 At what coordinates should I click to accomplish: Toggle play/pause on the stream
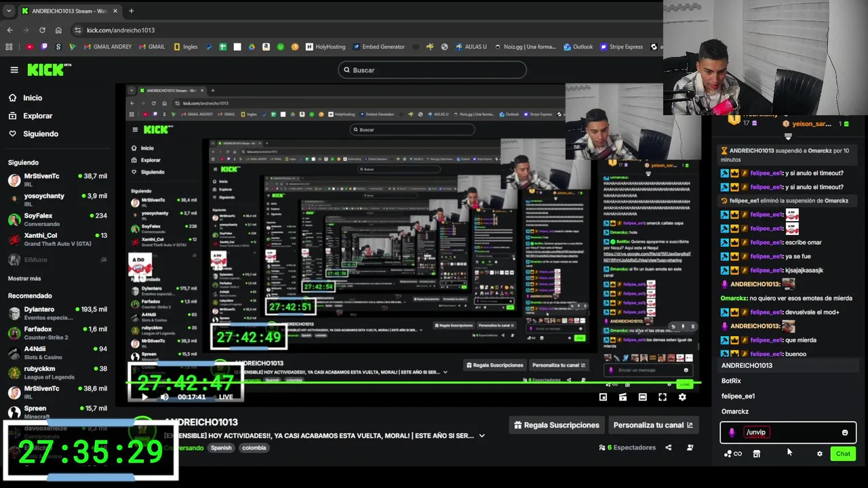pos(144,397)
